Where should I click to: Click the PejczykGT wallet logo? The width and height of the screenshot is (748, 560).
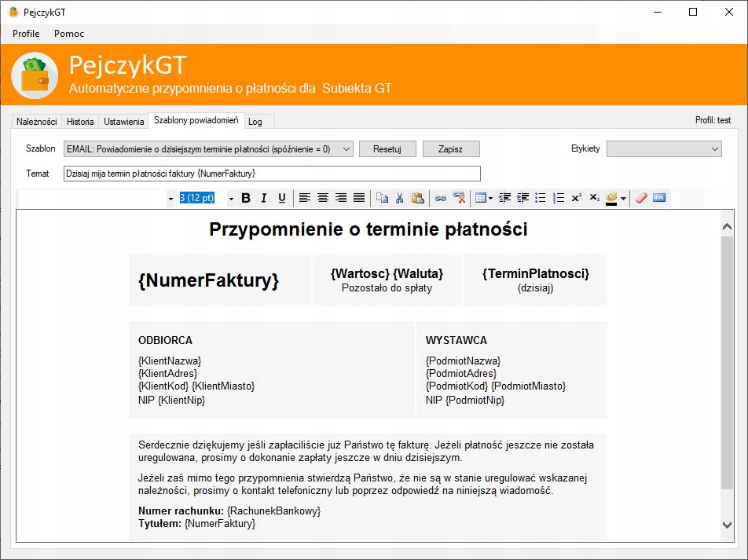tap(35, 75)
